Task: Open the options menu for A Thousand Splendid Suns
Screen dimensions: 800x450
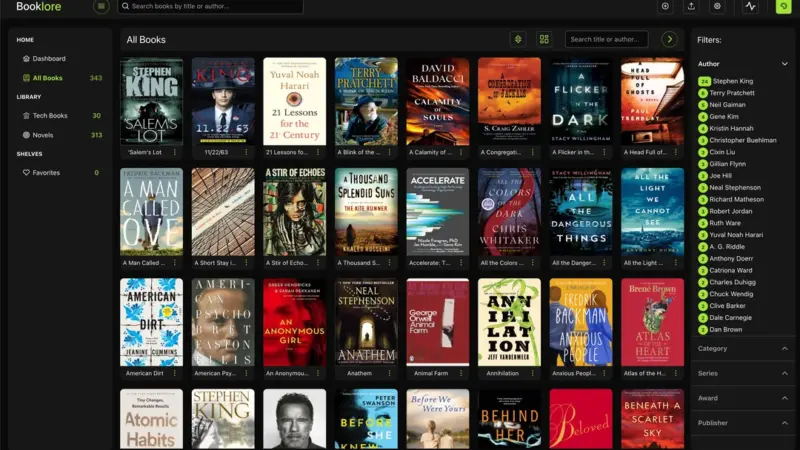Action: [389, 263]
